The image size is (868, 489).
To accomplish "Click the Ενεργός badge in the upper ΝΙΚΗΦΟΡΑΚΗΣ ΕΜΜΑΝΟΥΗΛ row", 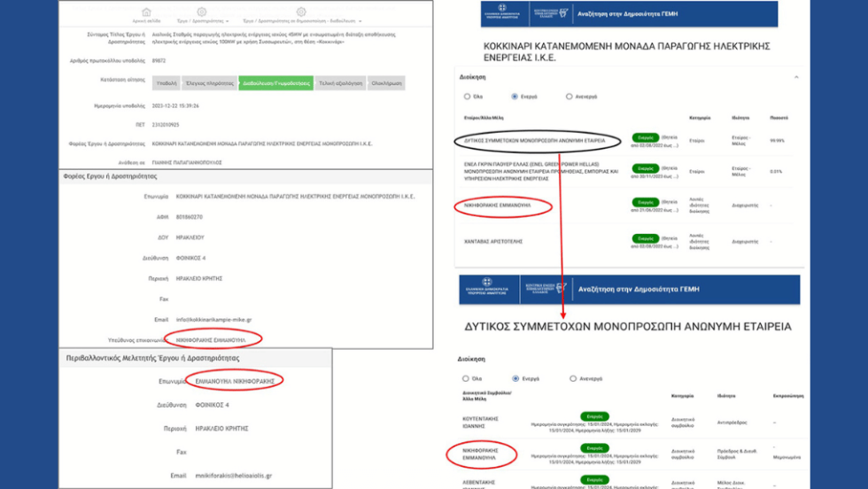I will [645, 202].
